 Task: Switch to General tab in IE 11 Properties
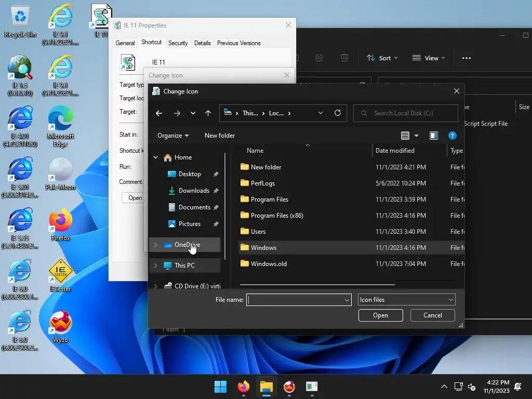(x=125, y=43)
